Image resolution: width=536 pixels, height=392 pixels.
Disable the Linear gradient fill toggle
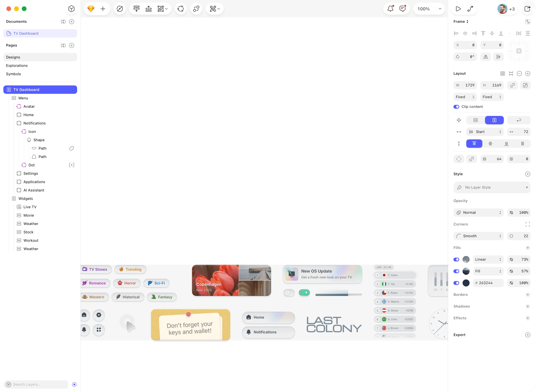pyautogui.click(x=456, y=259)
